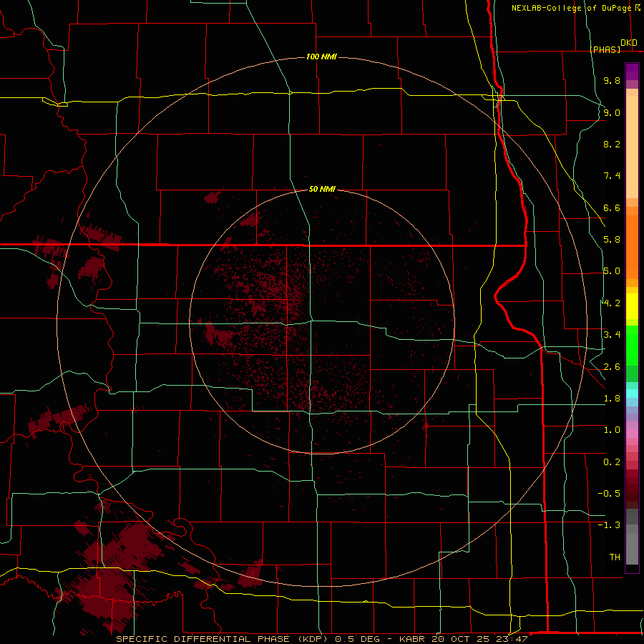Click the 9.8 value on the color scale
This screenshot has width=644, height=644.
(612, 80)
